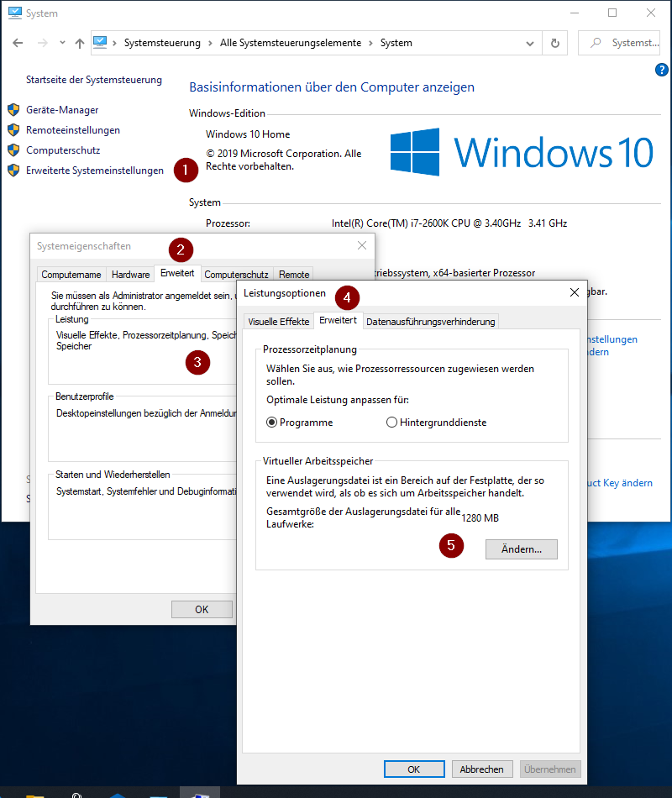Image resolution: width=672 pixels, height=798 pixels.
Task: Click the Product Key ändern link
Action: pyautogui.click(x=620, y=483)
